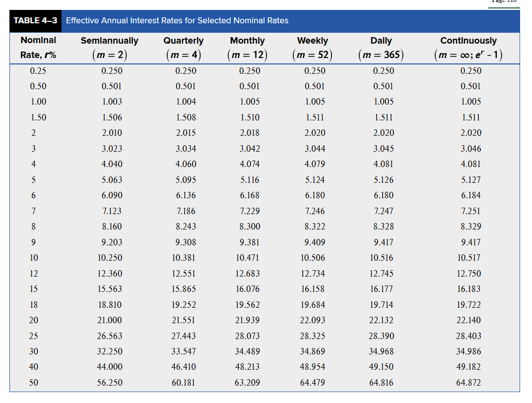
Task: Select the Semiannually (m = 2) column header
Action: click(109, 48)
